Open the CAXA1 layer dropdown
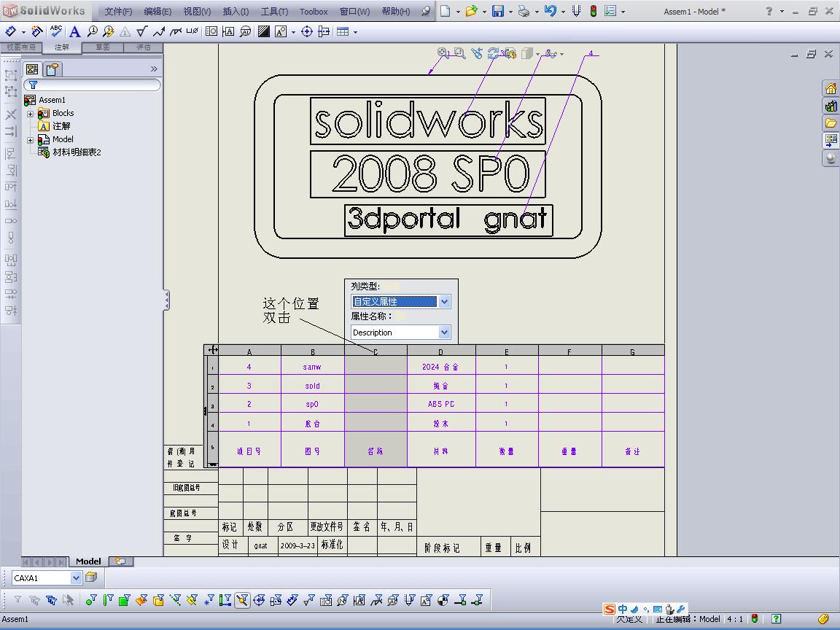840x630 pixels. [x=76, y=577]
